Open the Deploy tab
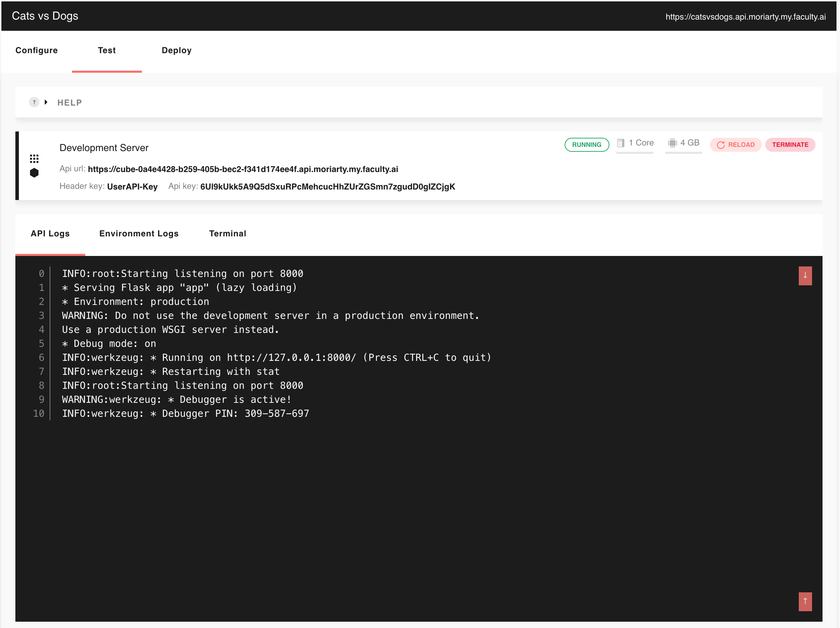This screenshot has width=840, height=628. point(176,51)
